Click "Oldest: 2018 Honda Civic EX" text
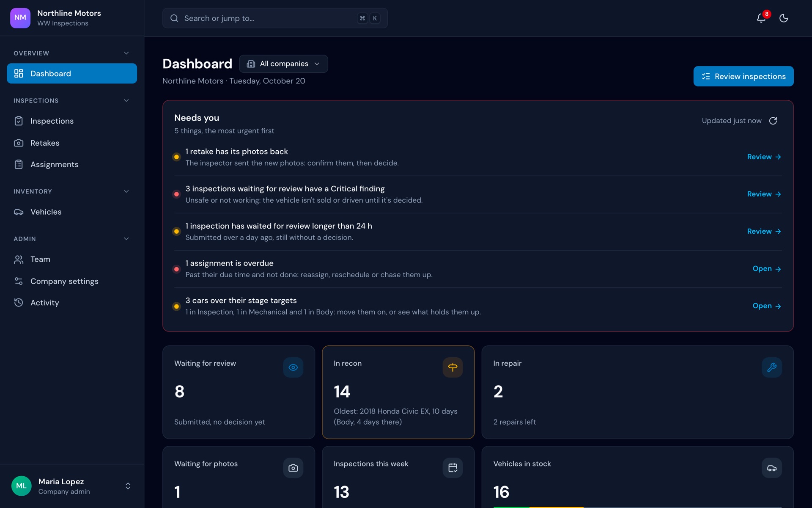This screenshot has height=508, width=812. pyautogui.click(x=381, y=411)
